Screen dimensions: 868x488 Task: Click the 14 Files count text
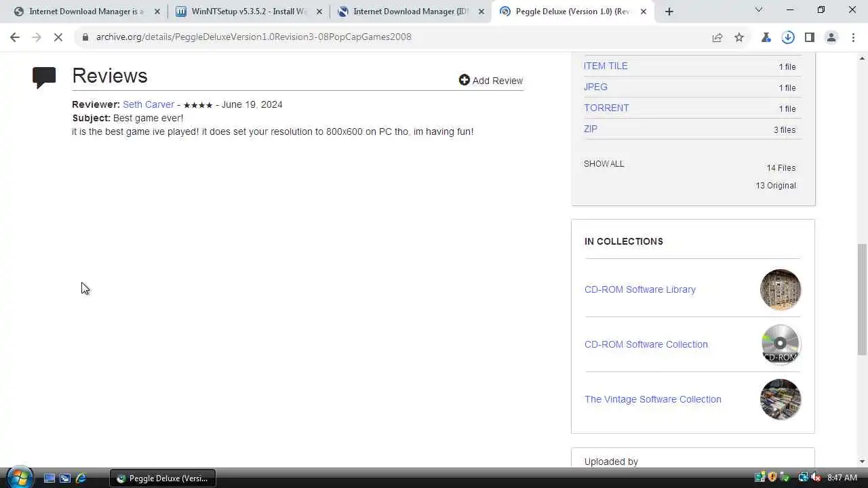pos(781,167)
